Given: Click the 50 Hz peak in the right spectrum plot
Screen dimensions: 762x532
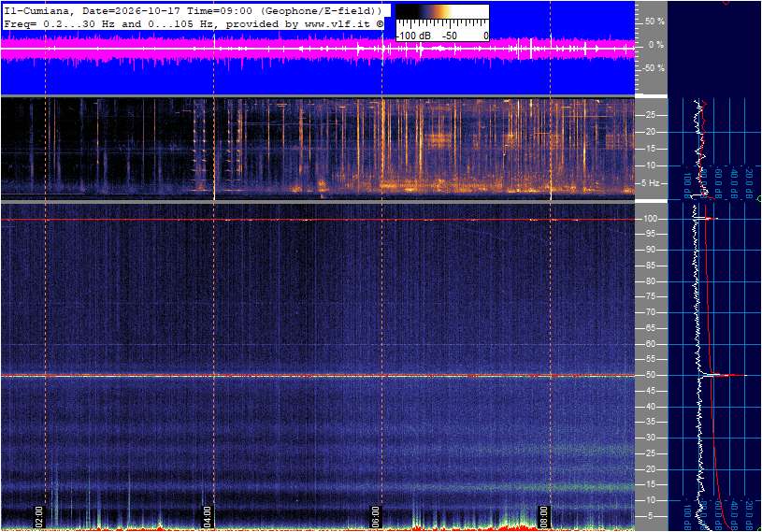Looking at the screenshot, I should (724, 375).
